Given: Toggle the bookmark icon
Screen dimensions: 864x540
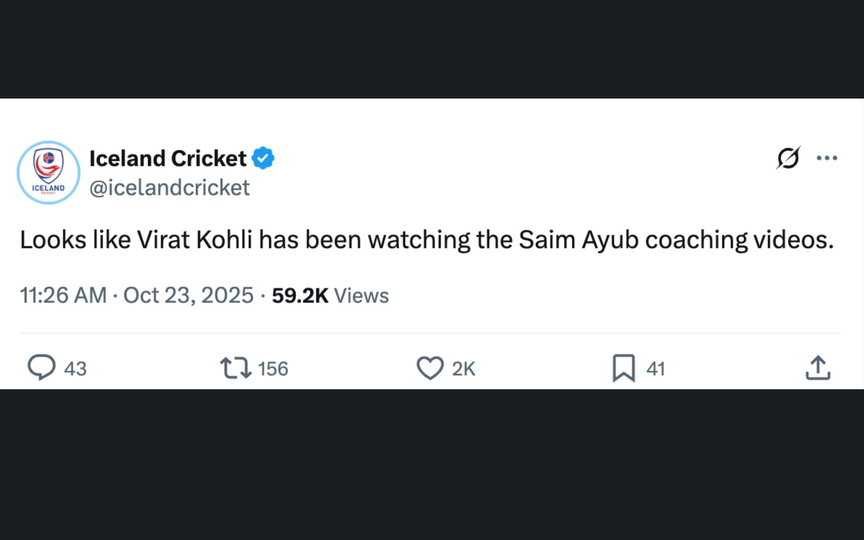Looking at the screenshot, I should (623, 368).
